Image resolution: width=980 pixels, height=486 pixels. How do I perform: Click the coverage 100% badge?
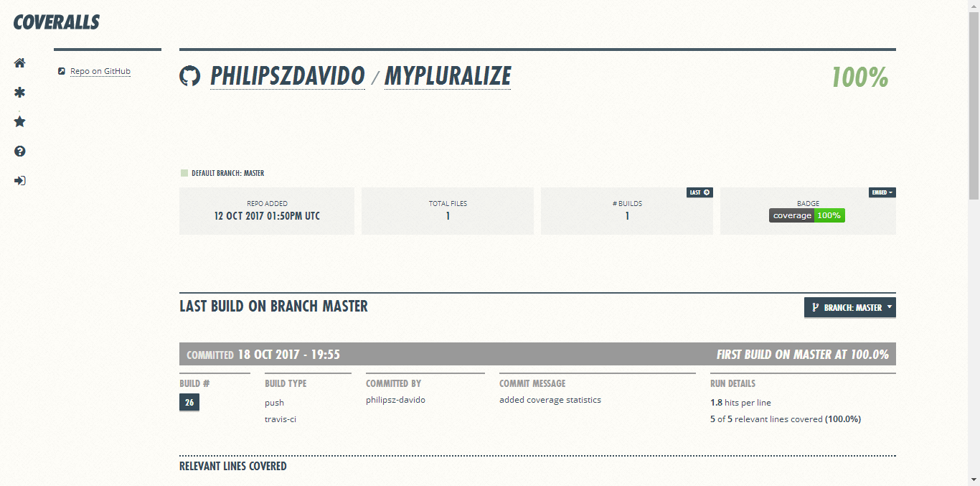807,215
